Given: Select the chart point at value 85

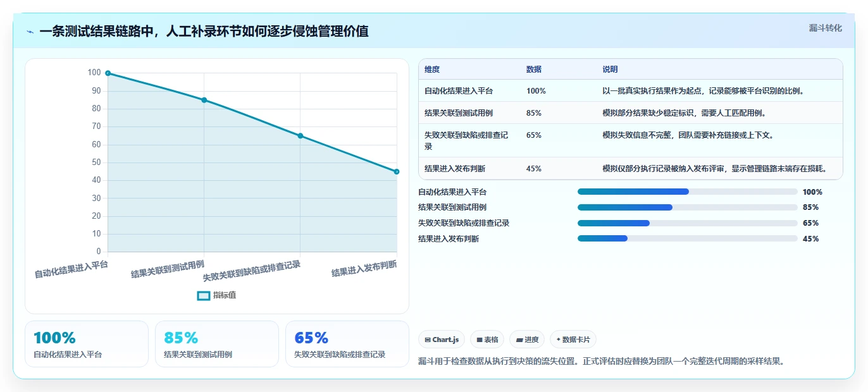Looking at the screenshot, I should (x=204, y=100).
